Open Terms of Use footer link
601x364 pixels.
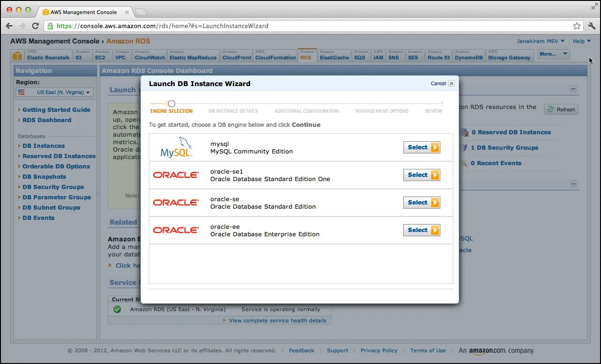[x=428, y=350]
